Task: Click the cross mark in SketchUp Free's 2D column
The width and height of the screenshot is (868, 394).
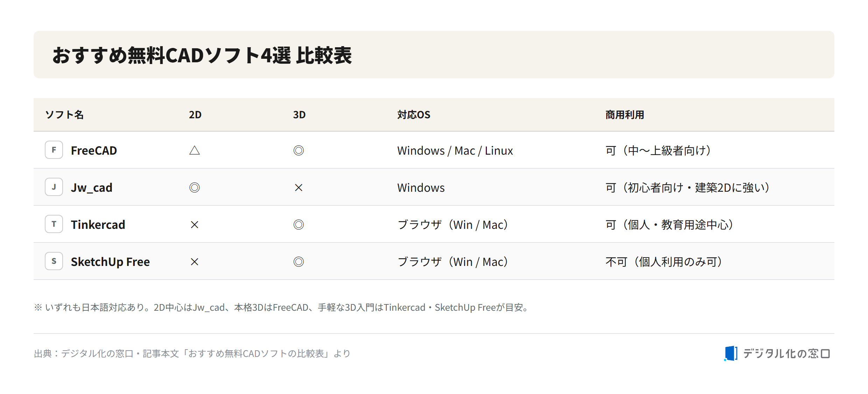Action: [x=195, y=262]
